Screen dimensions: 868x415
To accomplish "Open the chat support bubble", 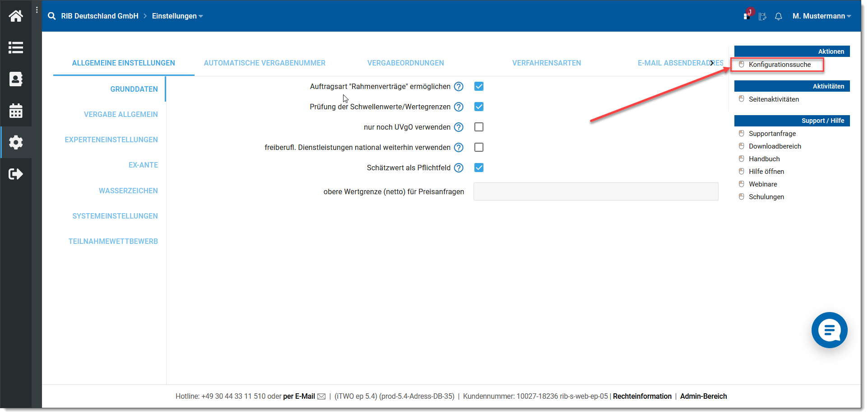I will tap(829, 330).
